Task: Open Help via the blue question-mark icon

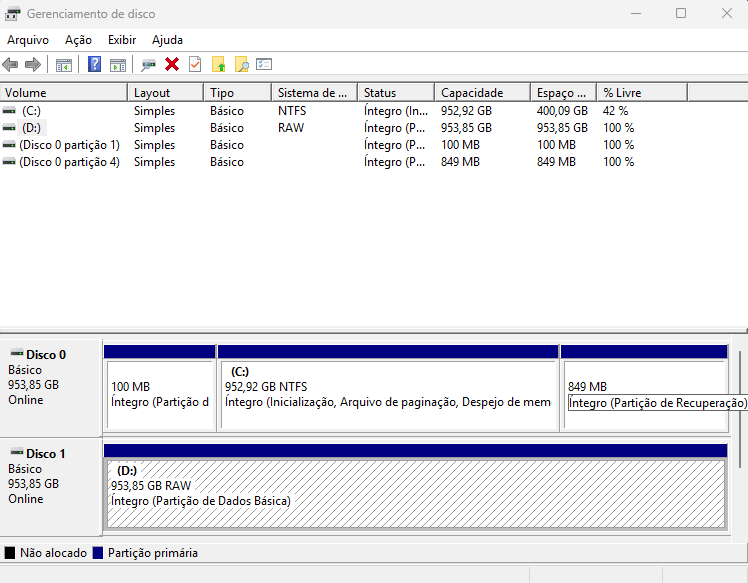Action: coord(94,64)
